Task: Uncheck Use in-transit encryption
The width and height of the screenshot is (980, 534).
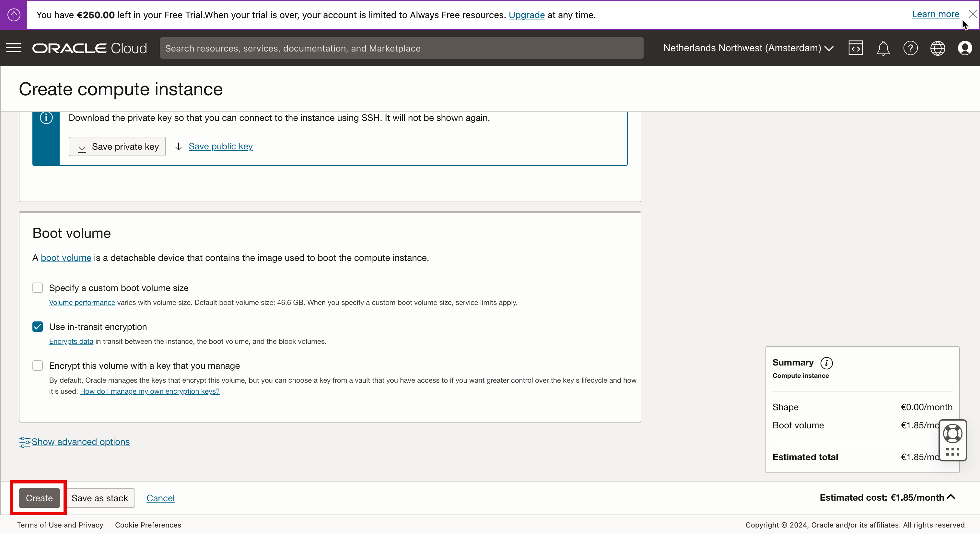Action: pos(38,327)
